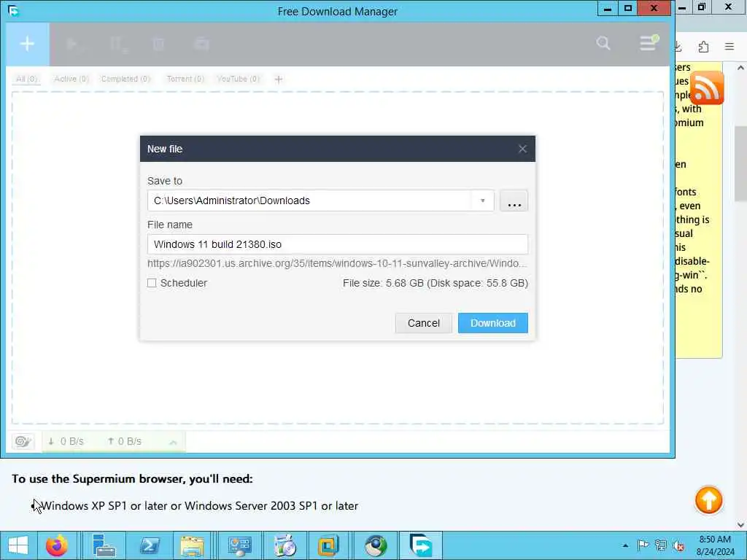Enable the Scheduler checkbox
747x560 pixels.
[152, 283]
